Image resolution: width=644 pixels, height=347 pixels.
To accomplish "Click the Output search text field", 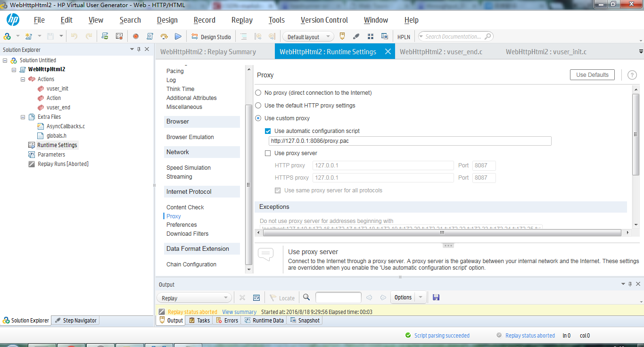I will coord(338,297).
